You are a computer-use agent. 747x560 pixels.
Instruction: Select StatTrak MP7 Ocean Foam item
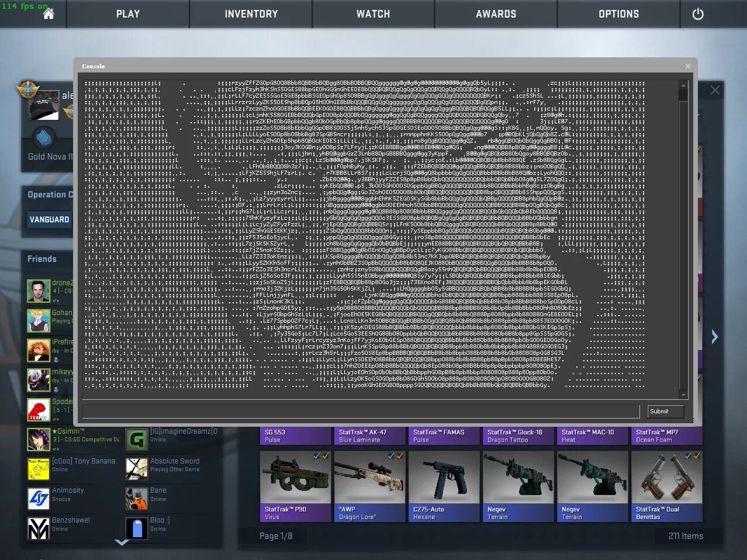(667, 436)
